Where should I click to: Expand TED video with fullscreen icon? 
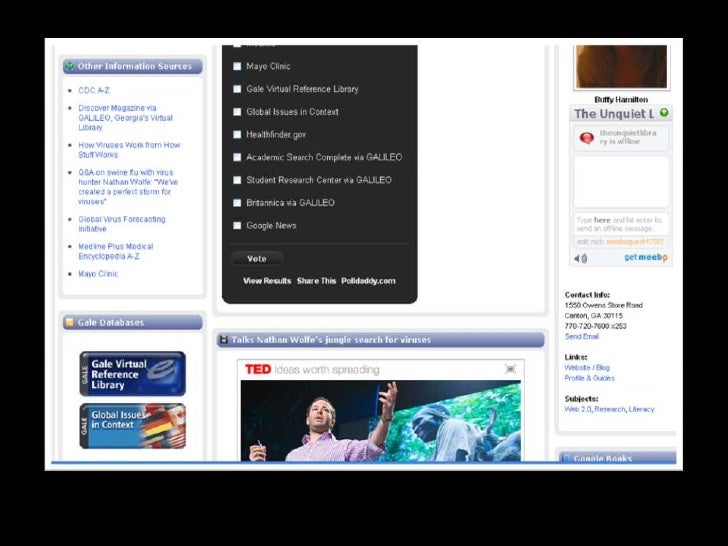click(510, 369)
